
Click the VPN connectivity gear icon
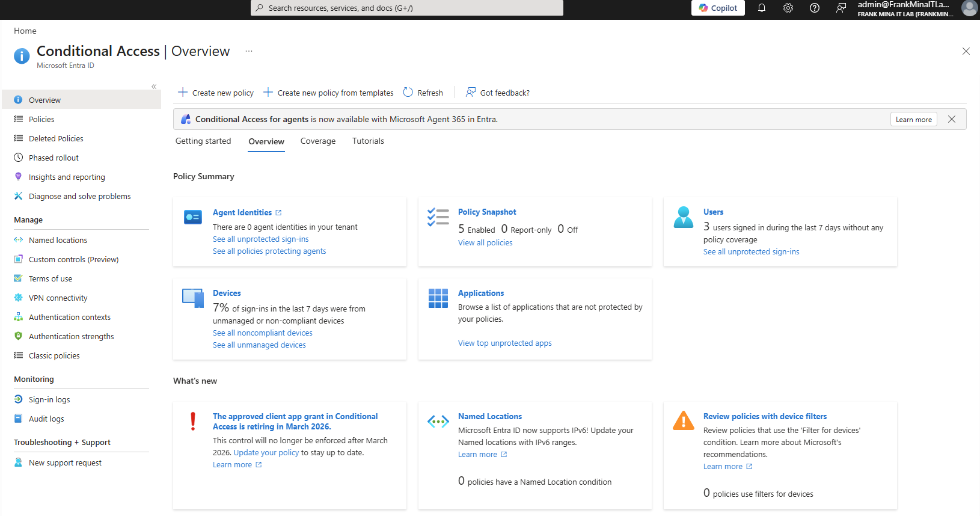click(x=18, y=298)
